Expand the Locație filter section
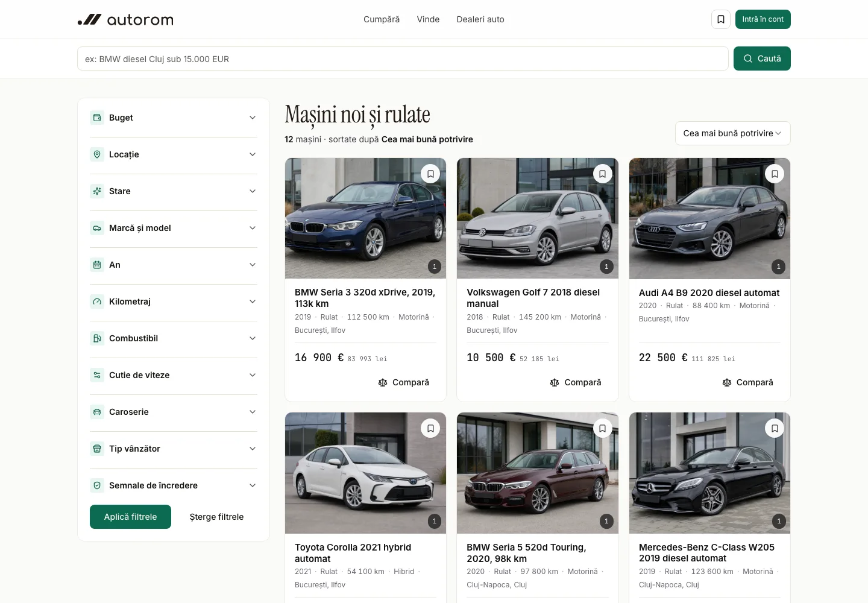Screen dimensions: 868x603 pyautogui.click(x=174, y=154)
